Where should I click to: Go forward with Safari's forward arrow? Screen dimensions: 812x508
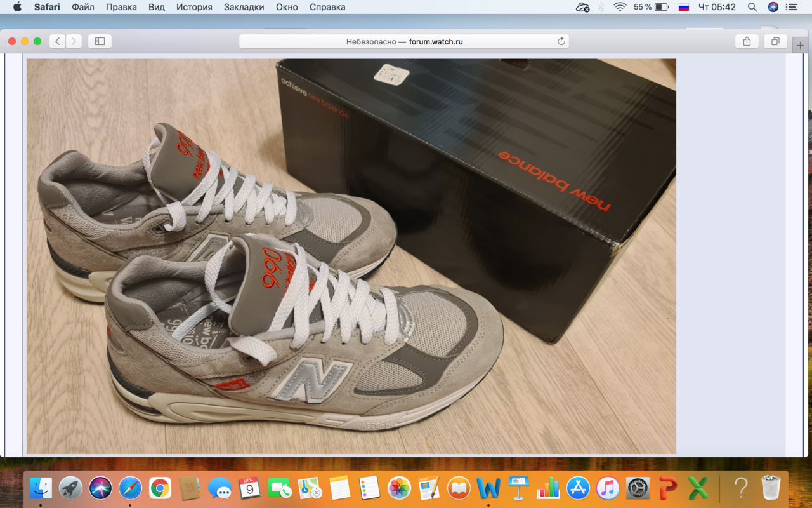point(74,41)
